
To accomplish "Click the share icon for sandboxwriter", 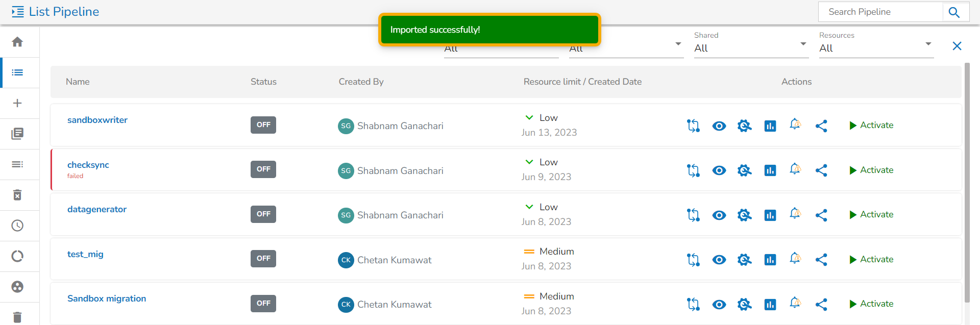I will click(821, 126).
